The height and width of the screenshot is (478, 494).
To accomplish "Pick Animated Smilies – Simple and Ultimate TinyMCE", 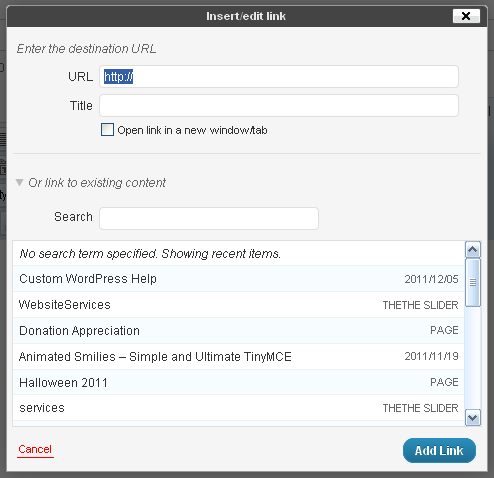I will point(239,356).
